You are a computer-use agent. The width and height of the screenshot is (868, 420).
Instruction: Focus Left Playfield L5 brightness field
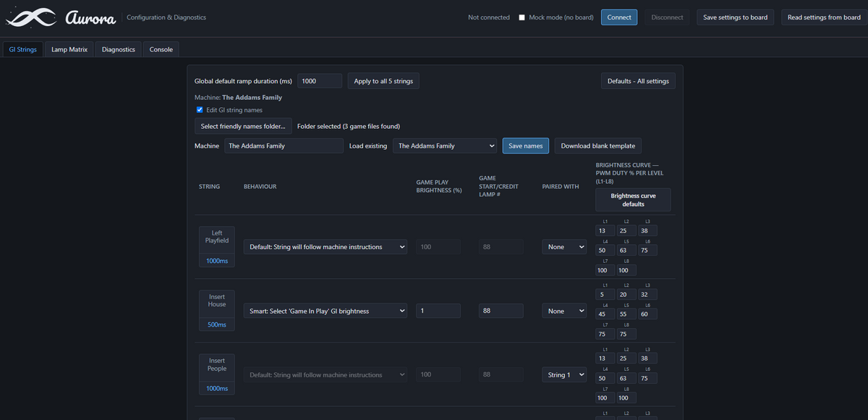[626, 251]
